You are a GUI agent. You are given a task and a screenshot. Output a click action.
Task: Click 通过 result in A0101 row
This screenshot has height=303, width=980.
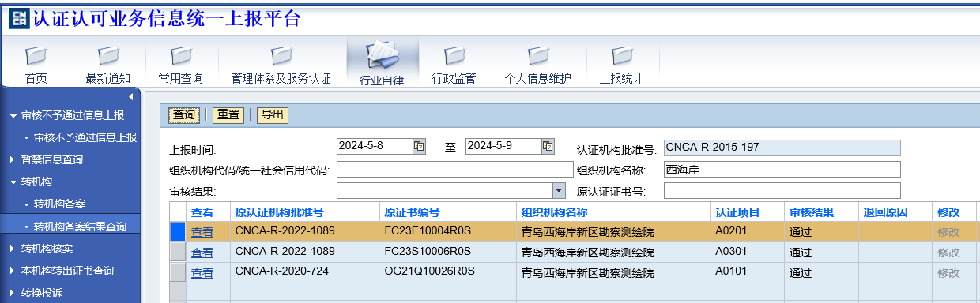point(801,273)
